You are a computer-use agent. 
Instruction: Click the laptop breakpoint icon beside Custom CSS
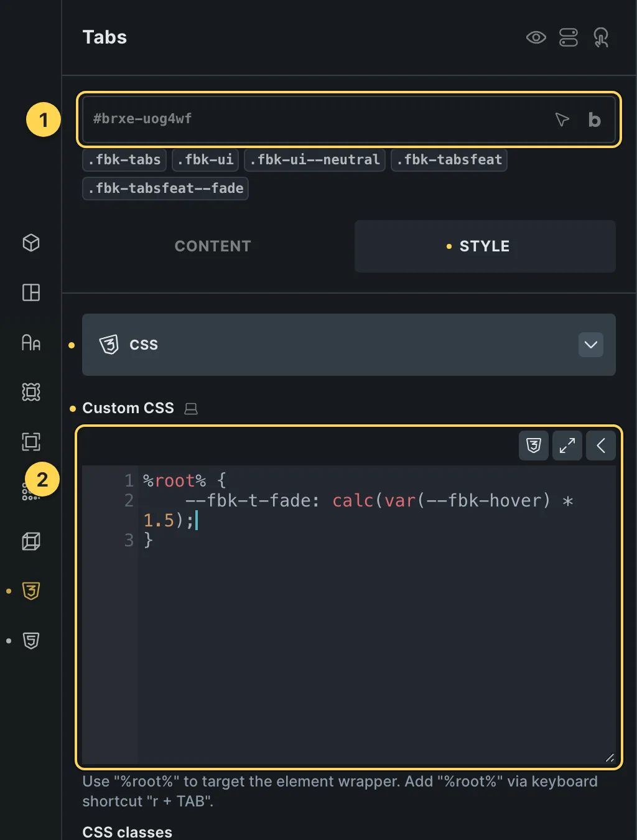tap(191, 409)
